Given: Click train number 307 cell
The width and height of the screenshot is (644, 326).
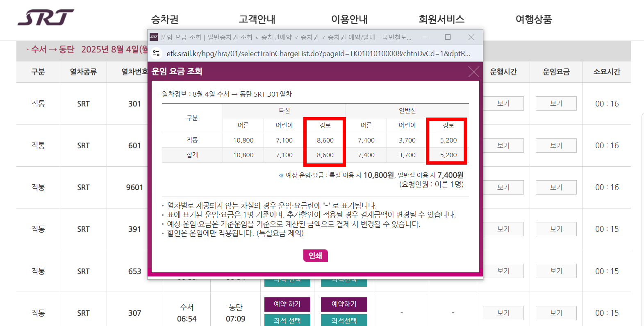Looking at the screenshot, I should click(x=134, y=313).
